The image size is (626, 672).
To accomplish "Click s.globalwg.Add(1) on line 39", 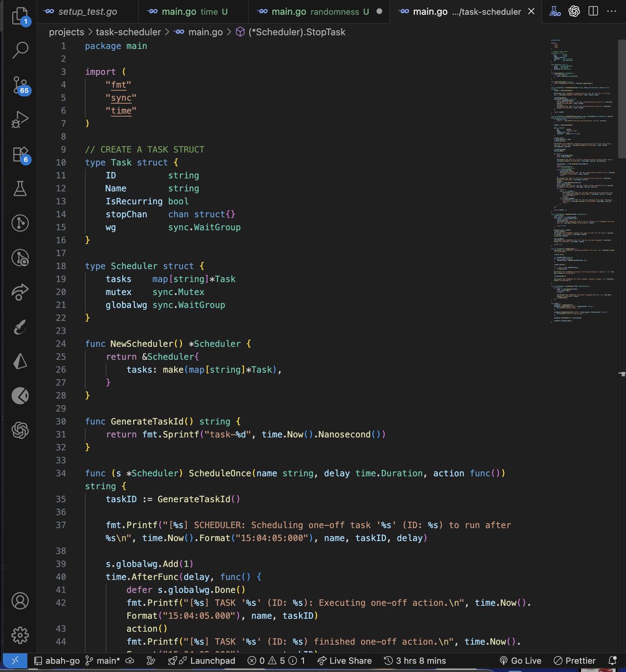I will 150,563.
